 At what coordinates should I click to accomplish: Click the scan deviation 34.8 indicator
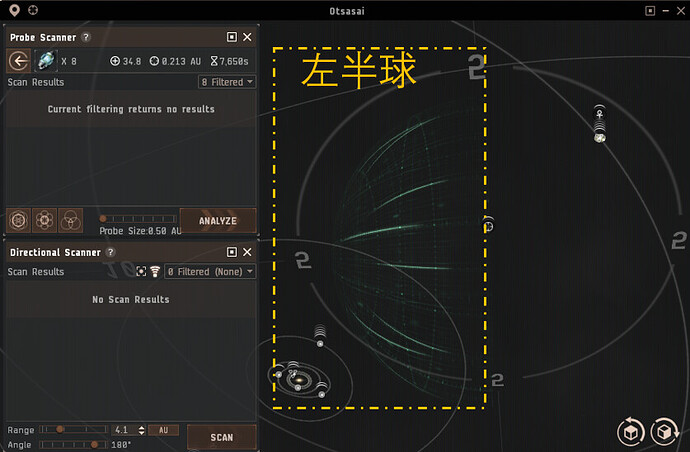pyautogui.click(x=125, y=61)
